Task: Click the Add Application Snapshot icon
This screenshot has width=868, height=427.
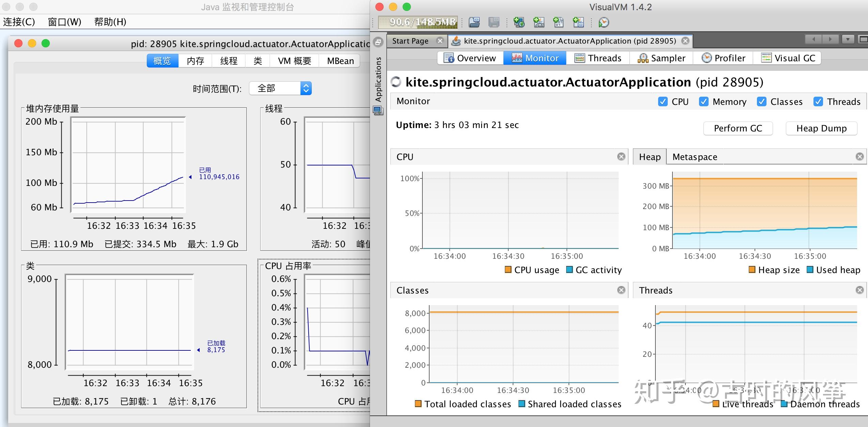Action: pos(578,22)
